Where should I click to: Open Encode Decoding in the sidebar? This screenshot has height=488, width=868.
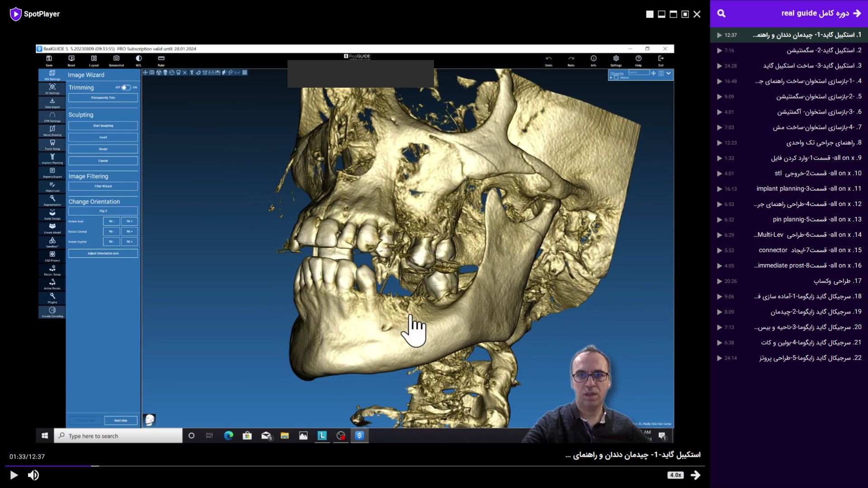click(52, 312)
